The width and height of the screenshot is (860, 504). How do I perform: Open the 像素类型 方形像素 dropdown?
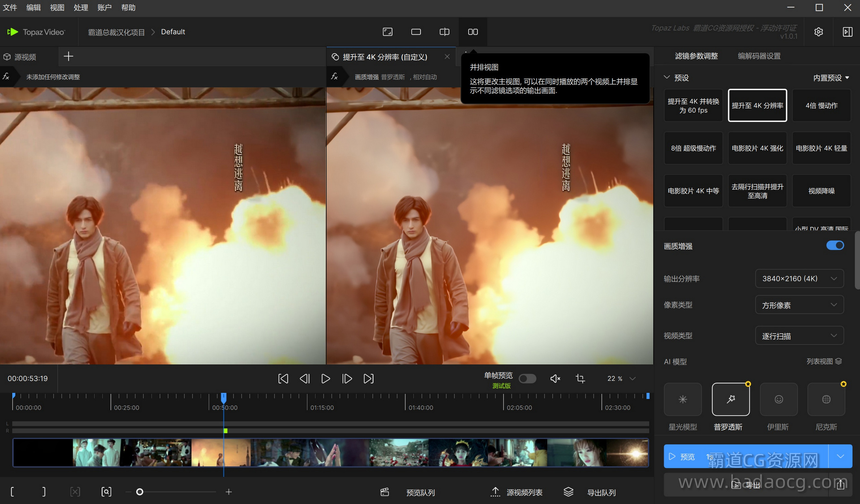[x=799, y=305]
